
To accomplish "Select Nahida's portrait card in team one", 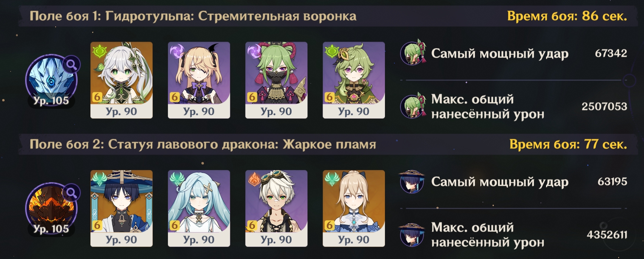I will (x=121, y=80).
